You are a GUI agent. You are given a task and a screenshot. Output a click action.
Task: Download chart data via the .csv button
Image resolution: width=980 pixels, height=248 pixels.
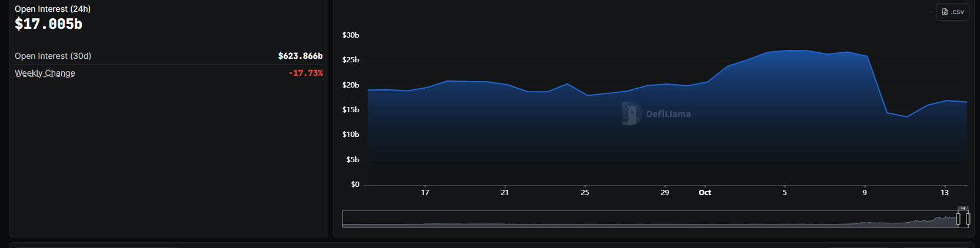[952, 12]
